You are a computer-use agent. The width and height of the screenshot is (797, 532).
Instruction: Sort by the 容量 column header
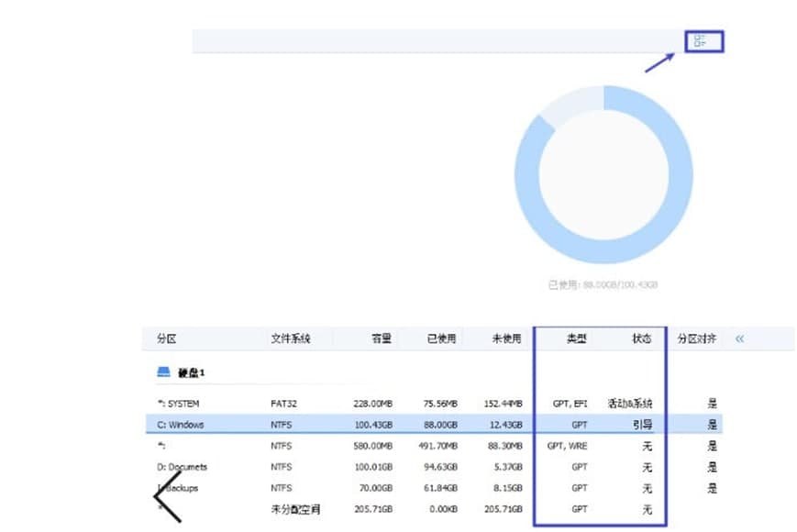[382, 338]
